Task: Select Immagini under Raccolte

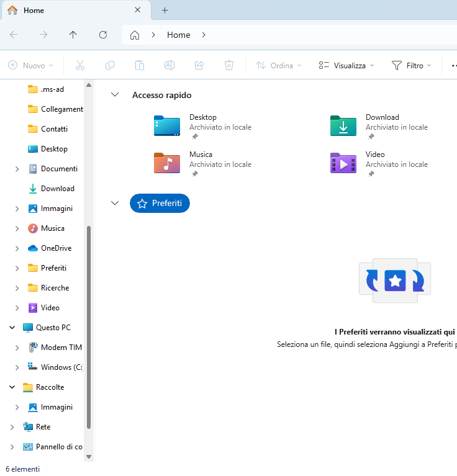Action: pos(50,407)
